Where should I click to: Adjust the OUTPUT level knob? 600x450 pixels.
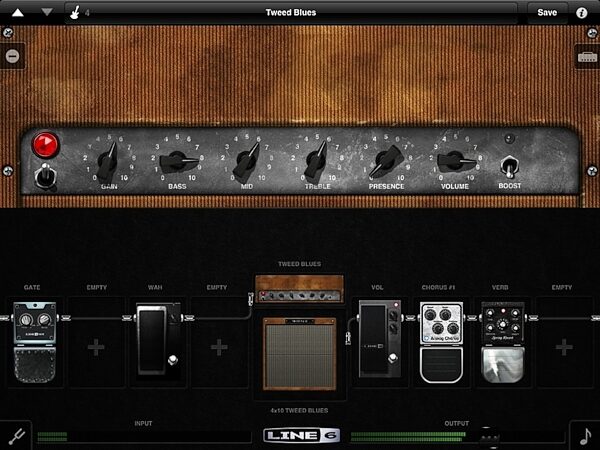coord(489,437)
